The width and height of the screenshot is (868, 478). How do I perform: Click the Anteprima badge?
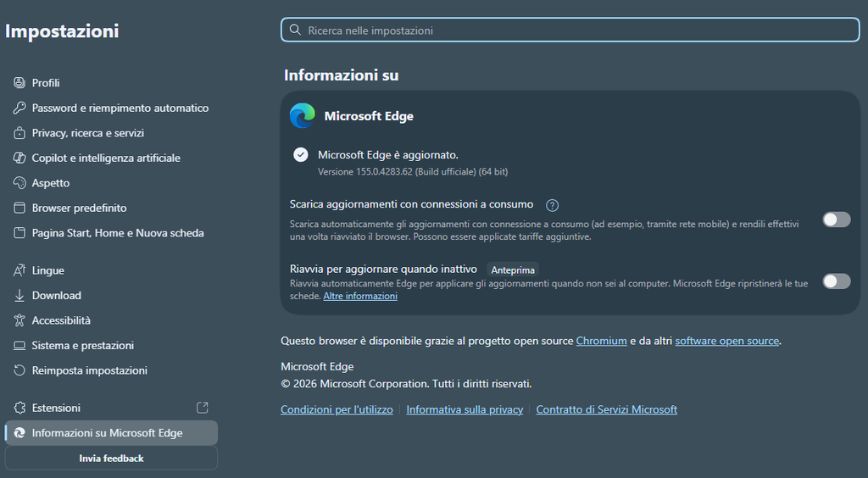pos(513,270)
